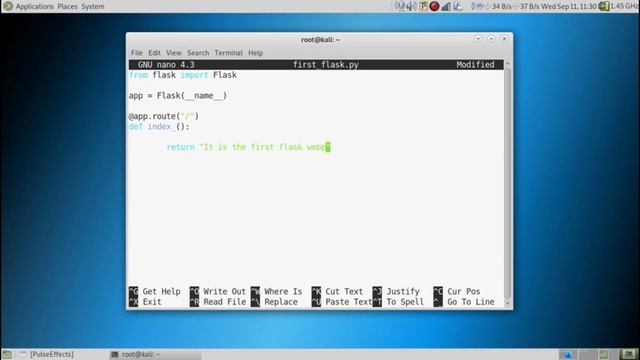The image size is (640, 360).
Task: Click the scrollbar up arrow
Action: click(507, 63)
